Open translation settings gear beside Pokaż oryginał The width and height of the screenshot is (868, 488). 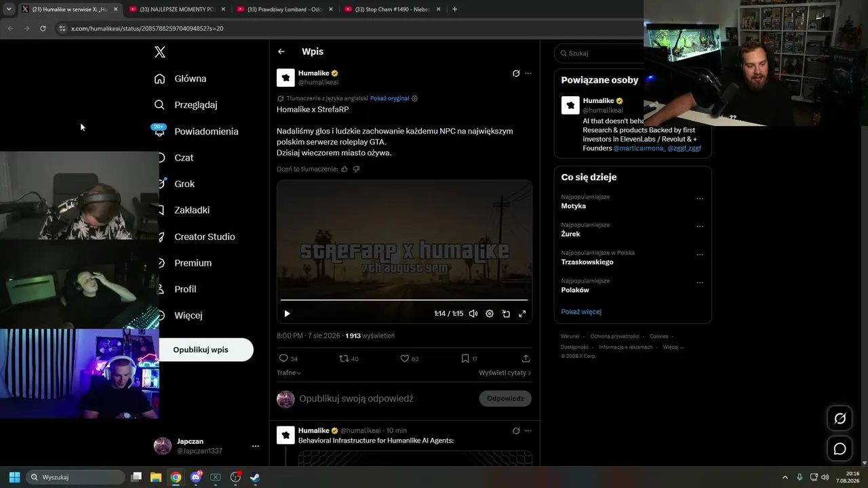tap(414, 98)
